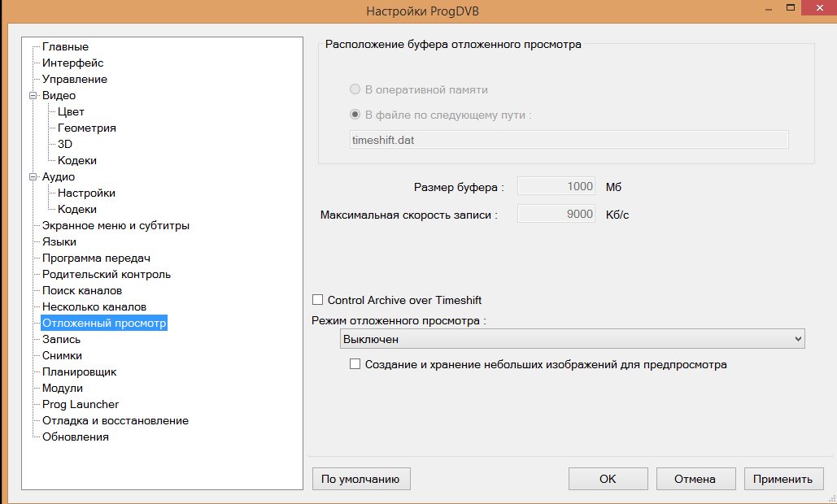Select В файле по следующему пути option
The height and width of the screenshot is (504, 837).
355,115
